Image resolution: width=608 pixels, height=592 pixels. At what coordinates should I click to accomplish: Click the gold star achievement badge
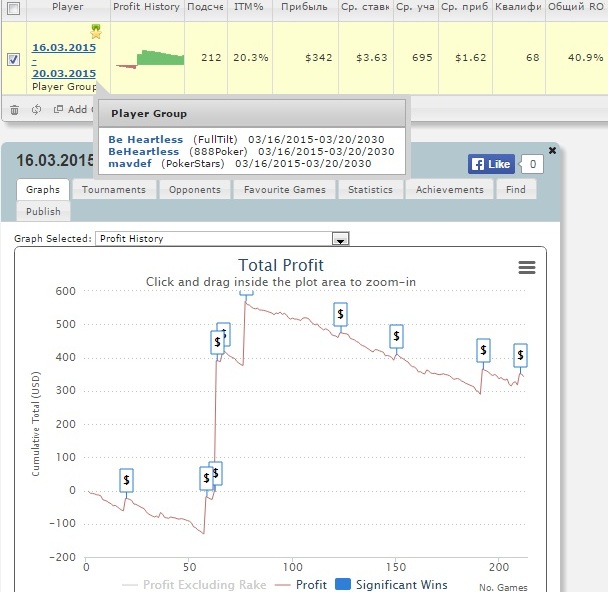pyautogui.click(x=96, y=32)
